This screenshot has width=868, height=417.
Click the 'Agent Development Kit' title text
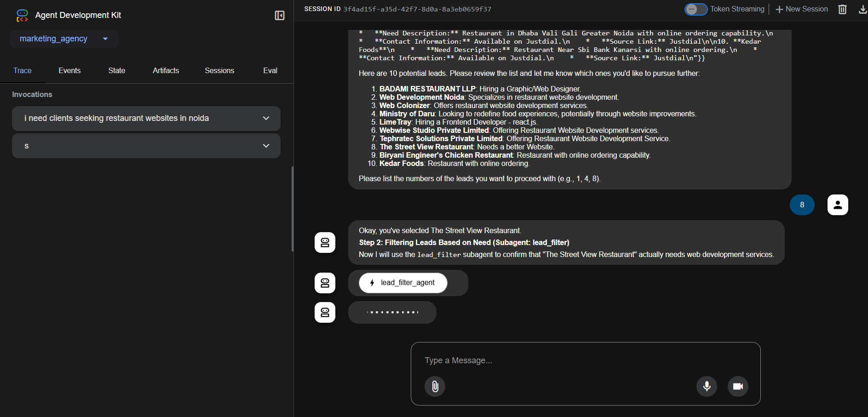pos(78,15)
